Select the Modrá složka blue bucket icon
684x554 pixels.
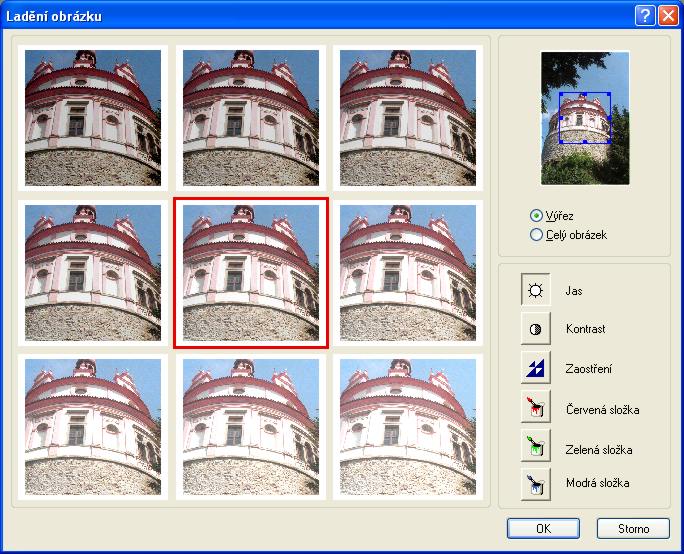536,485
